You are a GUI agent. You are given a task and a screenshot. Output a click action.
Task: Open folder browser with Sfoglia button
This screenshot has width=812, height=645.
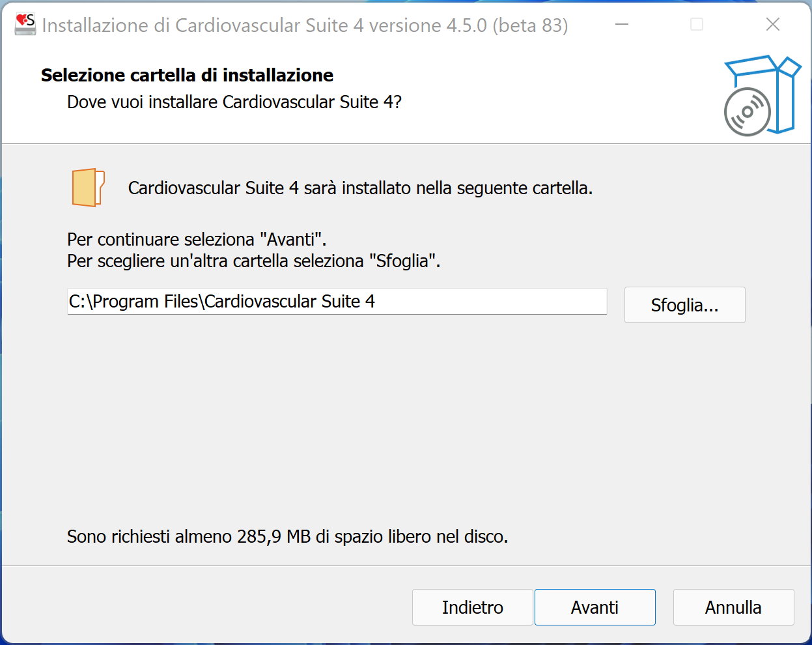[684, 305]
